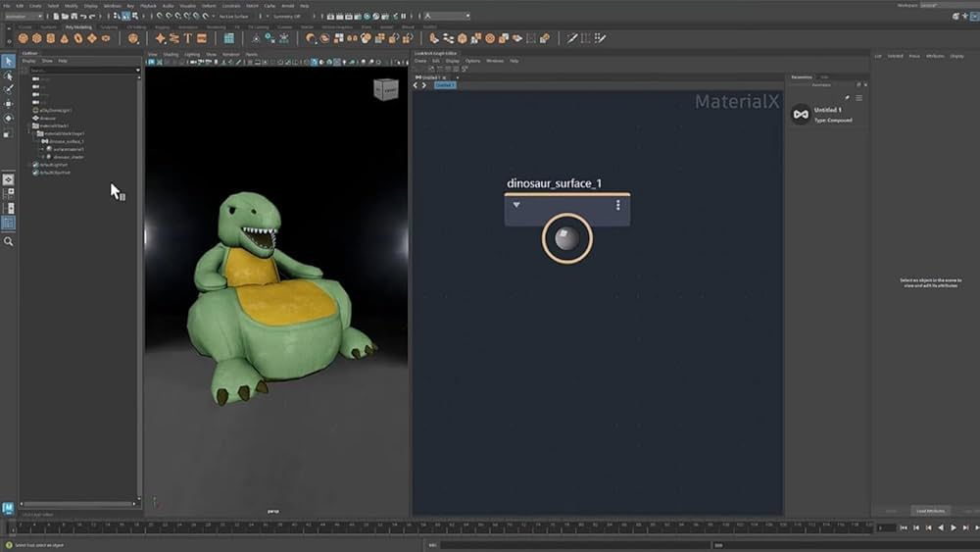Switch to the Poly Modeling shelf tab
The image size is (980, 552).
(78, 26)
